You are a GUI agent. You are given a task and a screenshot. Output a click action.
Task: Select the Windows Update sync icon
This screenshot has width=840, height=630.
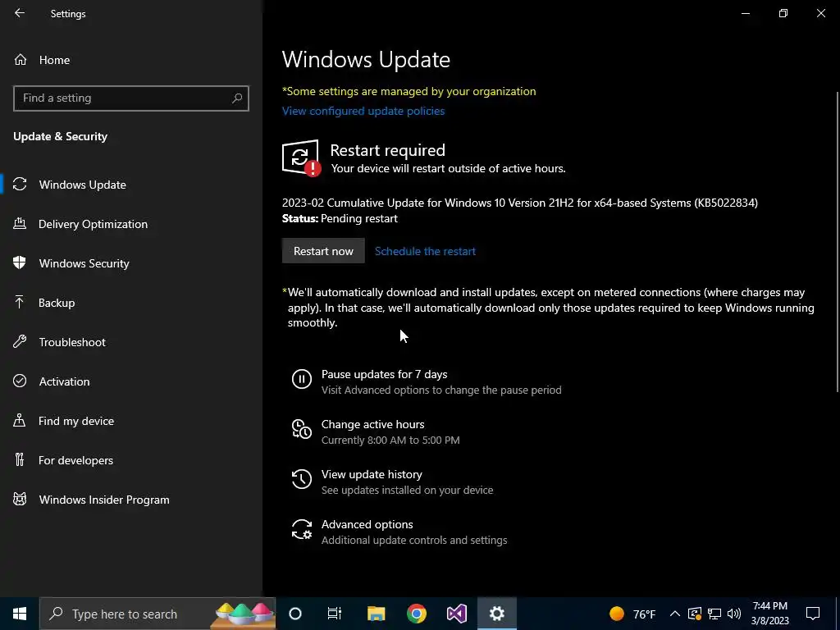(20, 185)
